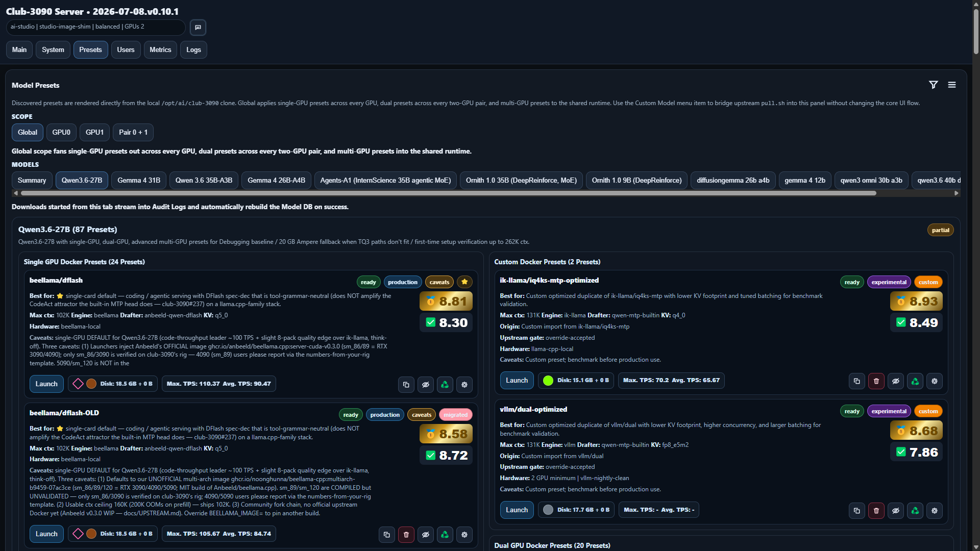
Task: Copy the ik-llama/iq4ks-mtp-optimized preset
Action: tap(857, 381)
